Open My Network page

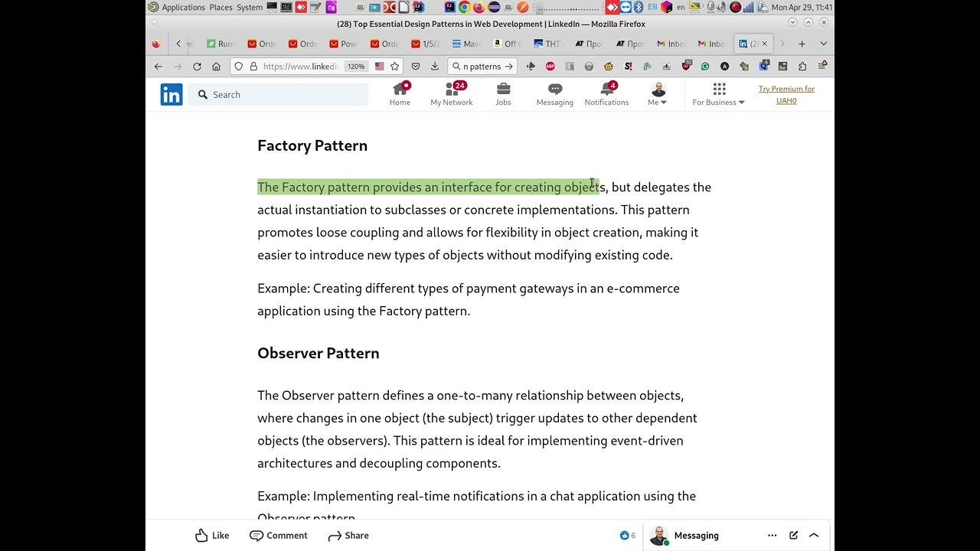pos(451,94)
